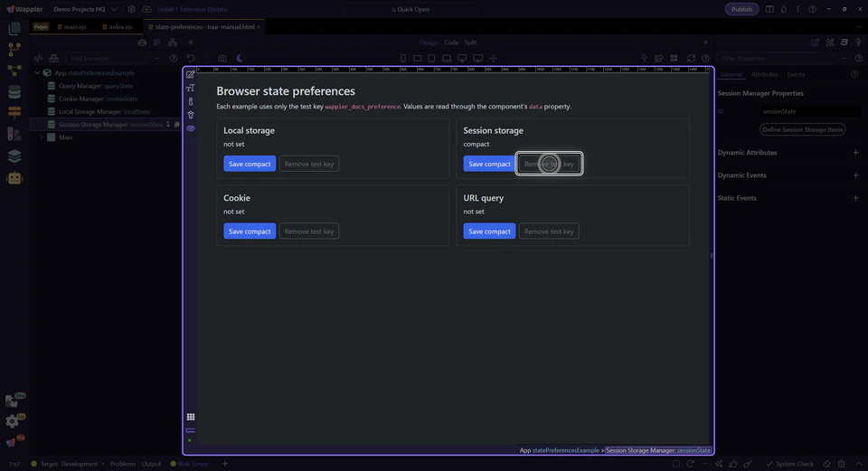Expand the Dynamic Attributes section
The image size is (868, 471).
(855, 153)
